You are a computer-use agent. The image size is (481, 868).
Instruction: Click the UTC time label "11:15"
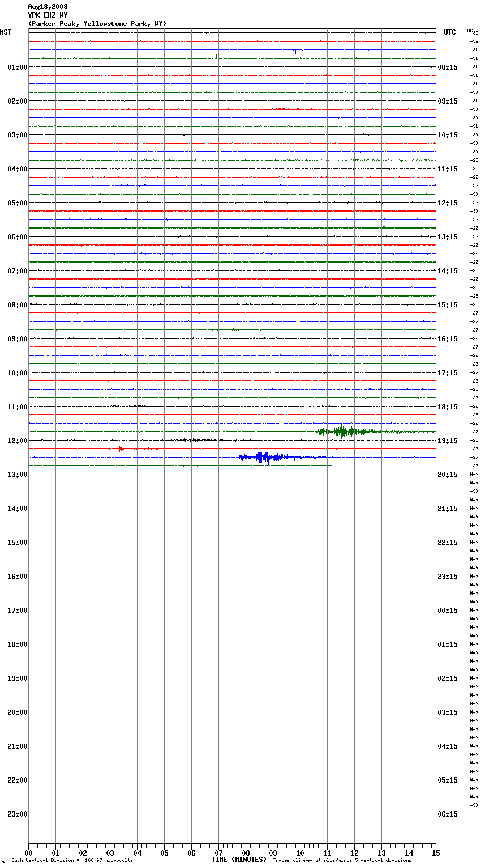coord(448,169)
